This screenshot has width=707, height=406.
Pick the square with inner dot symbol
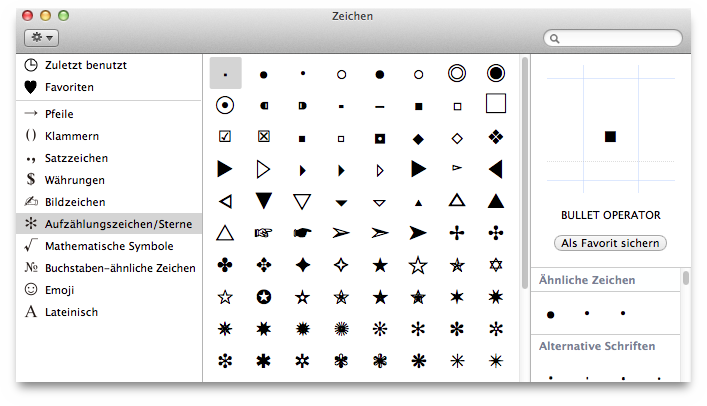tap(380, 138)
